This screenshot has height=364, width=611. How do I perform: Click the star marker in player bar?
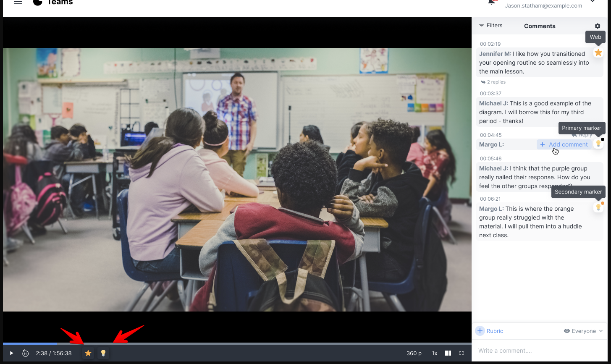(x=88, y=354)
